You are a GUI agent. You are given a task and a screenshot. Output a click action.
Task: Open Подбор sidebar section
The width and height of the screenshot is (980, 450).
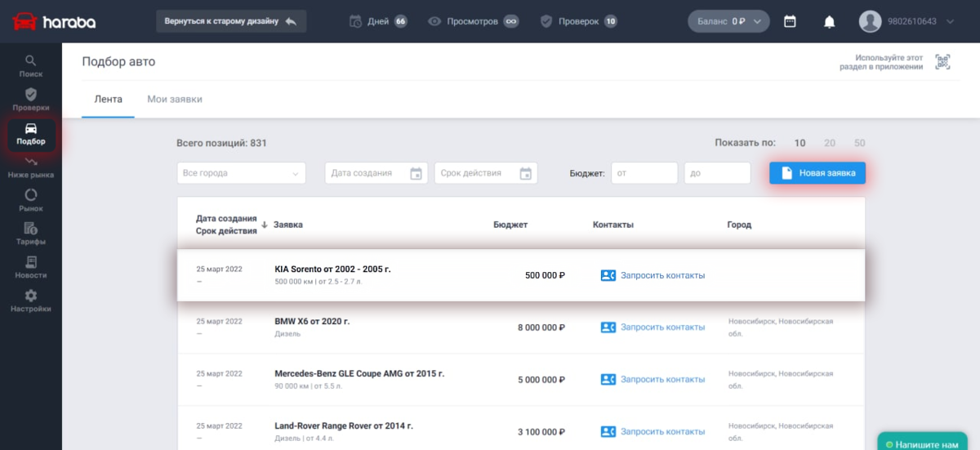point(31,135)
